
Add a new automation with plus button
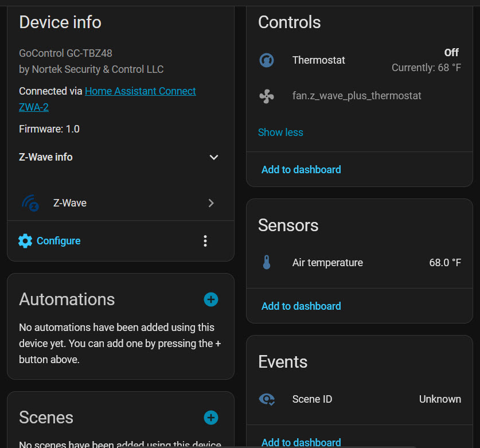point(211,299)
